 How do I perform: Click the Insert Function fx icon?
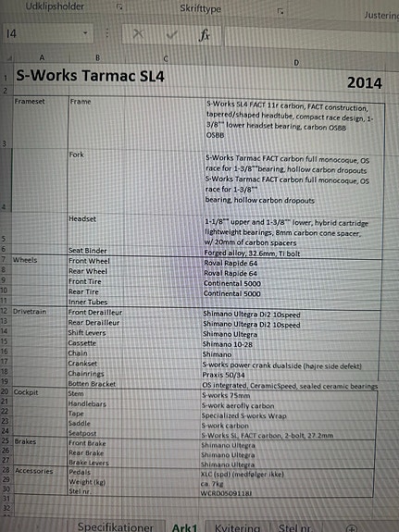204,35
